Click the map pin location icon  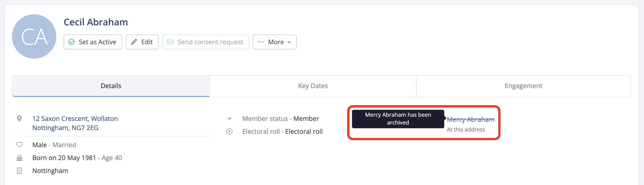pos(19,119)
